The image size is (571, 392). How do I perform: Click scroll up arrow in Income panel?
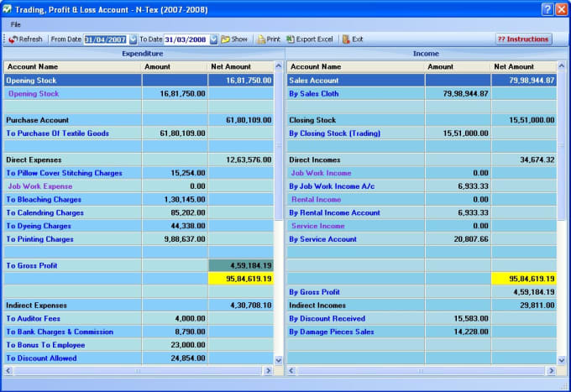click(562, 65)
